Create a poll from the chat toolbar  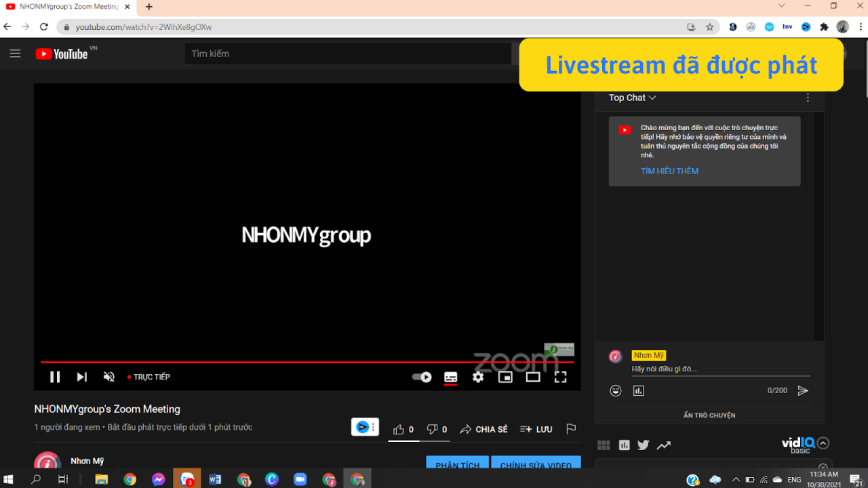(x=638, y=390)
